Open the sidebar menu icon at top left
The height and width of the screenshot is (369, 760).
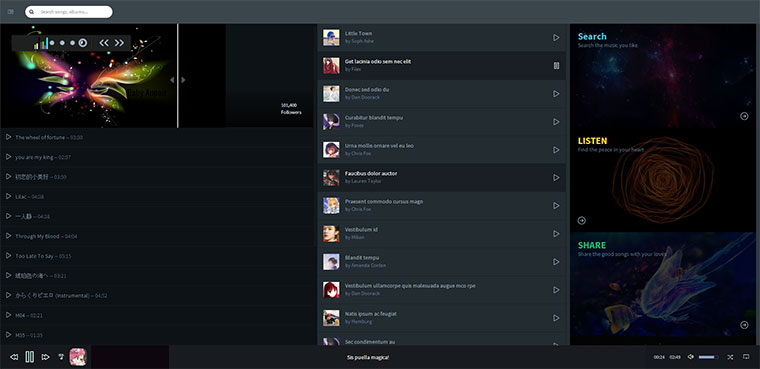click(11, 12)
